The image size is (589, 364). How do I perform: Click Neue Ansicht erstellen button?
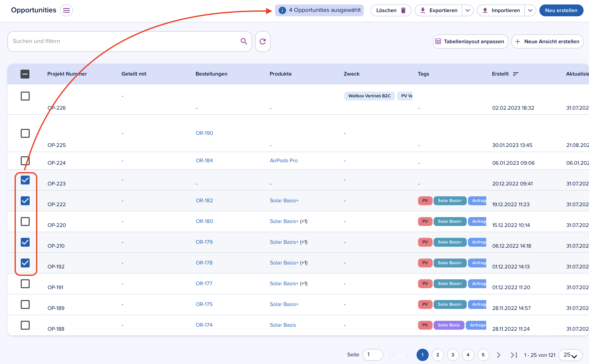click(x=547, y=41)
